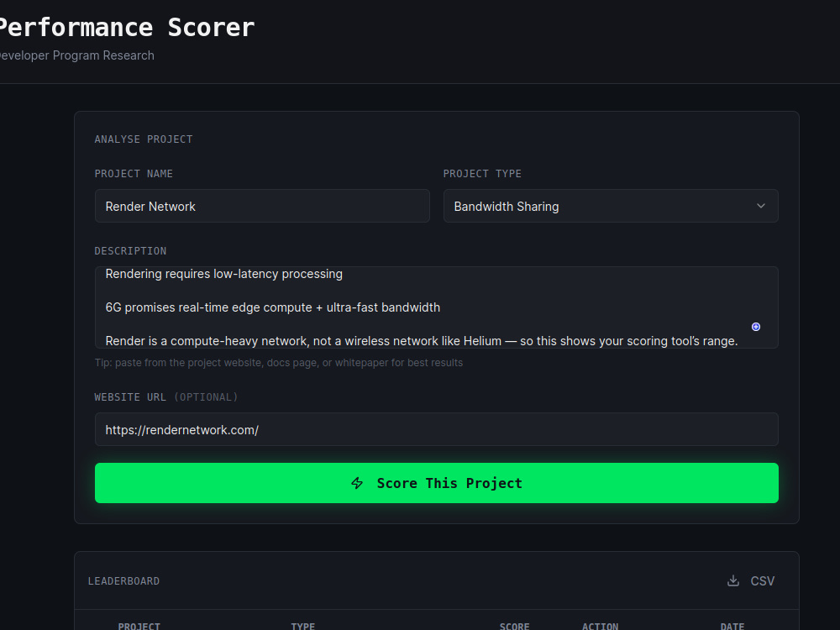Click the PROJECT column header
The image size is (840, 630).
click(x=139, y=627)
